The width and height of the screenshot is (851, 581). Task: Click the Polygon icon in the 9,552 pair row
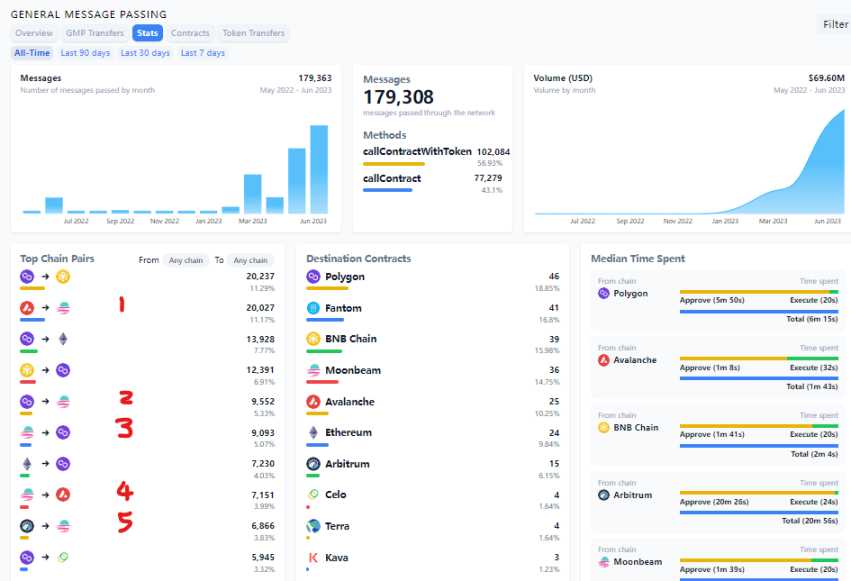(27, 401)
